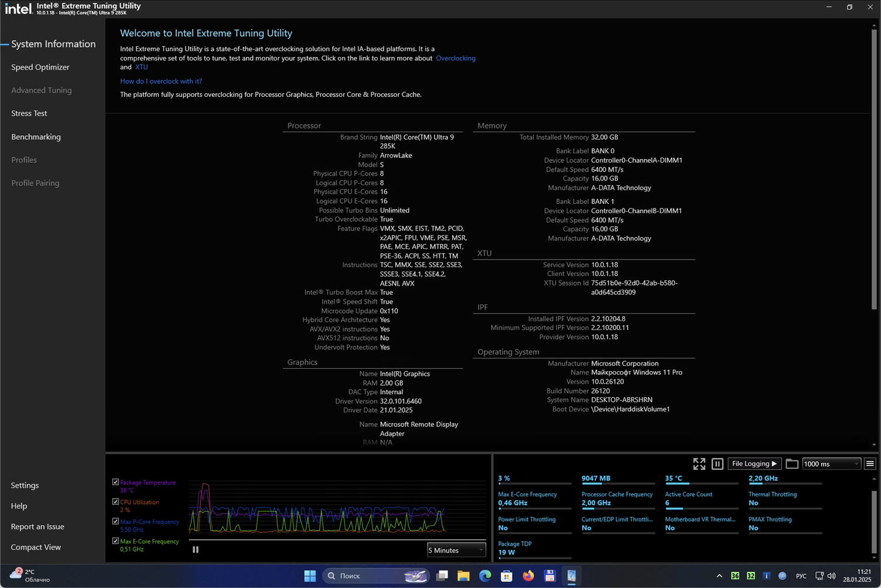Open the Windows Start menu
This screenshot has height=588, width=881.
310,576
